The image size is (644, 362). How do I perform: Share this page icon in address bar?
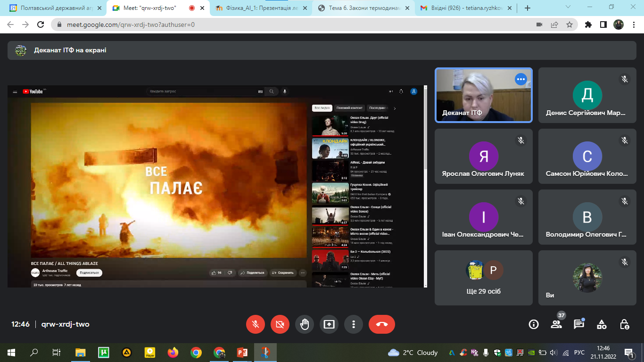554,25
